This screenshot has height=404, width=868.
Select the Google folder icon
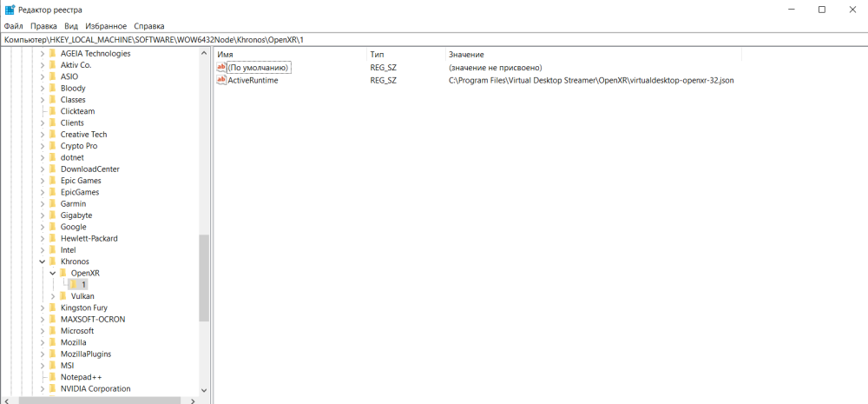point(53,227)
